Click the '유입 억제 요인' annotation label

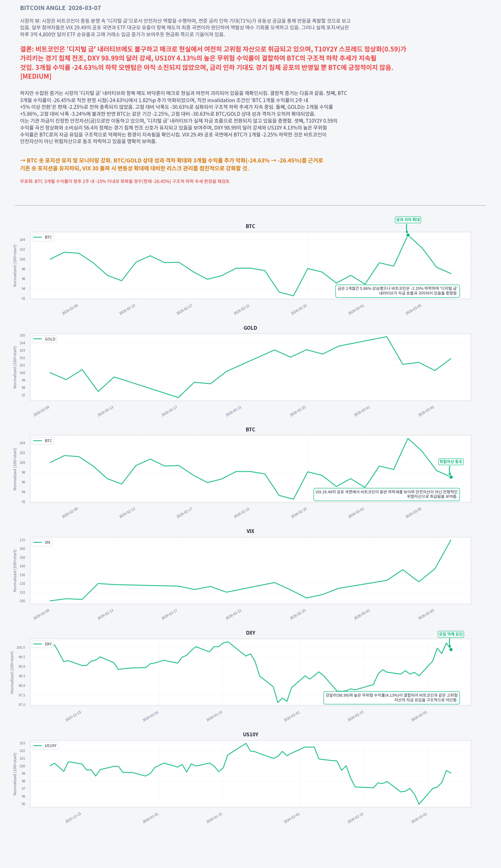point(451,634)
